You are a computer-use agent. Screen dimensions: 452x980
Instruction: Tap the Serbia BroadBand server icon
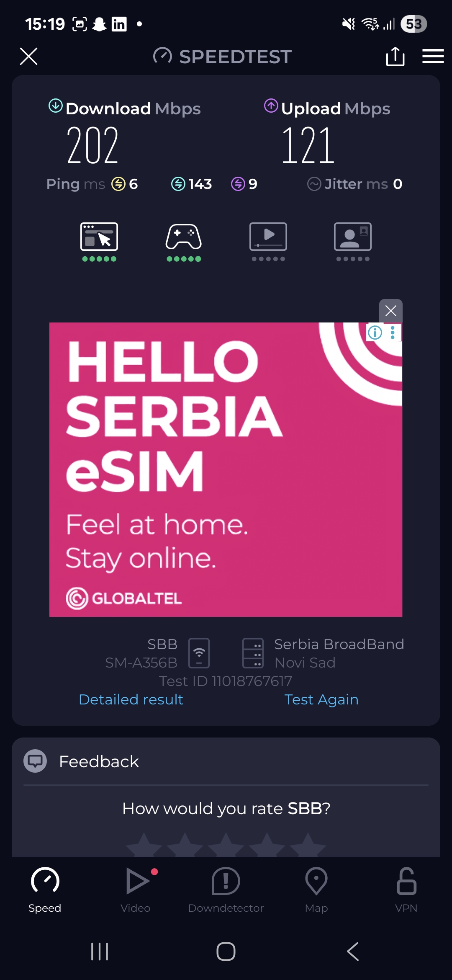click(x=253, y=653)
